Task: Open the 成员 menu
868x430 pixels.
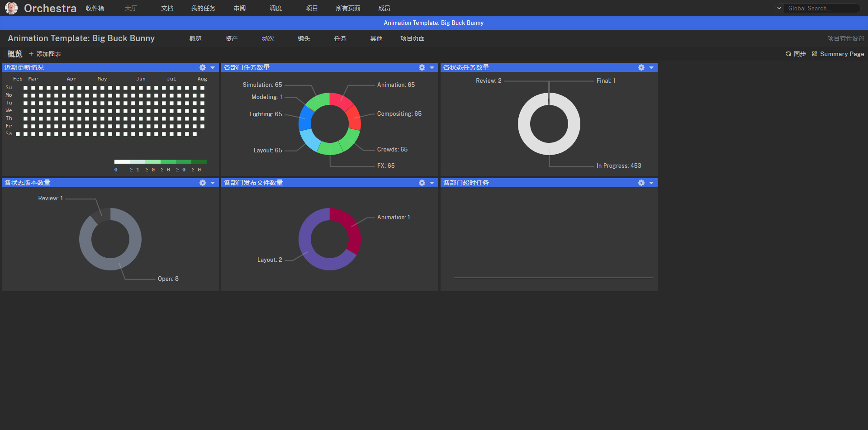Action: click(x=384, y=8)
